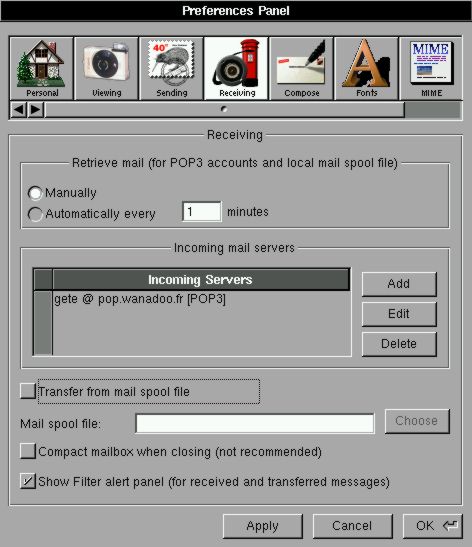This screenshot has height=547, width=472.
Task: Open the Sending stamp icon
Action: pyautogui.click(x=171, y=68)
